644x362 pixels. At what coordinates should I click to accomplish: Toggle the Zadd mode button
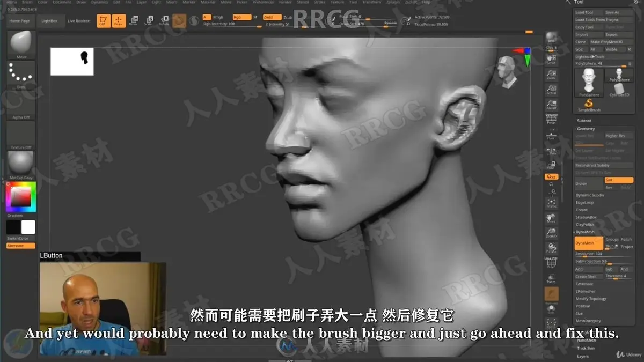tap(272, 17)
